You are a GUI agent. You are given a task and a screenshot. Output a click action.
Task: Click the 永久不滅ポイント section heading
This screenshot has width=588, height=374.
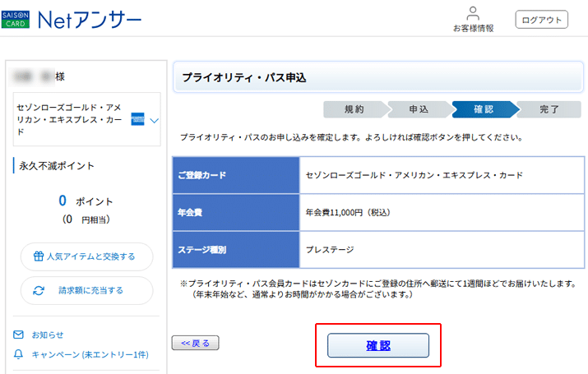pyautogui.click(x=57, y=165)
